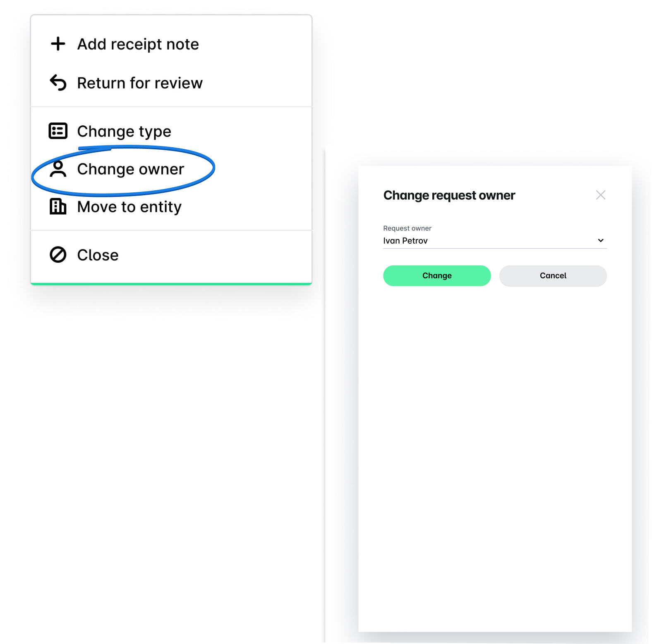Viewport: 652px width, 644px height.
Task: Open the Request owner dropdown
Action: [495, 240]
